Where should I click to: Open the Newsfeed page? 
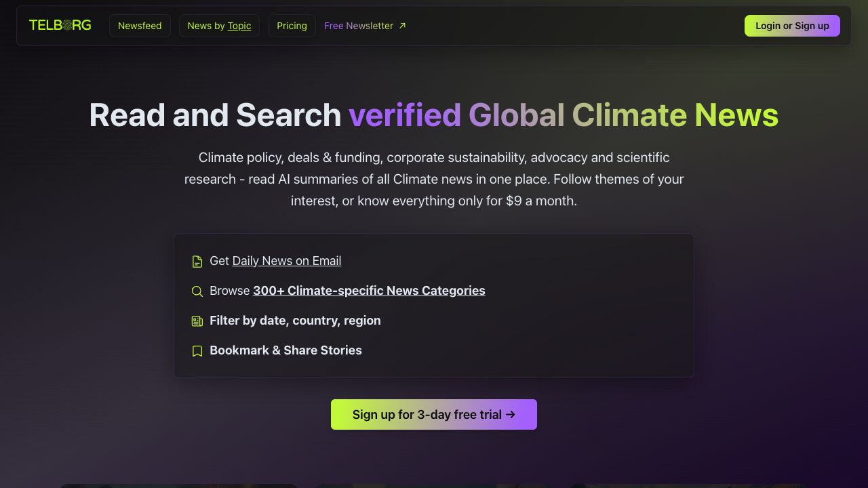pyautogui.click(x=140, y=26)
